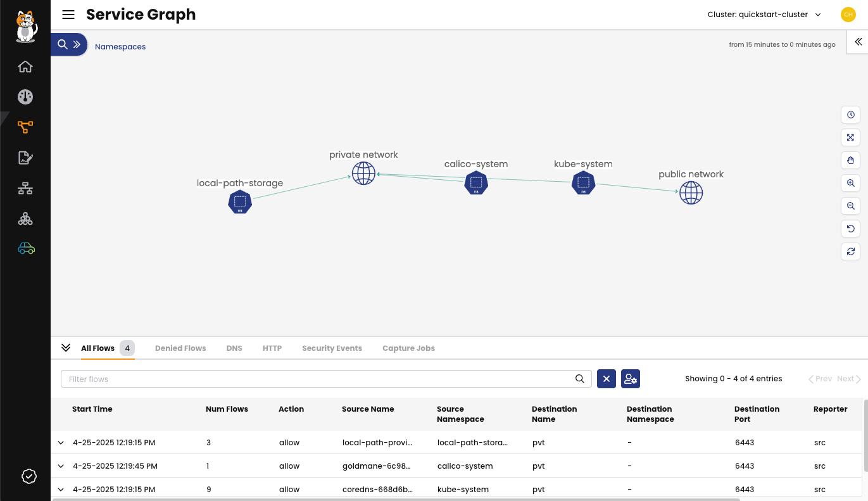Viewport: 868px width, 501px height.
Task: Select the Home icon in the sidebar
Action: 25,66
